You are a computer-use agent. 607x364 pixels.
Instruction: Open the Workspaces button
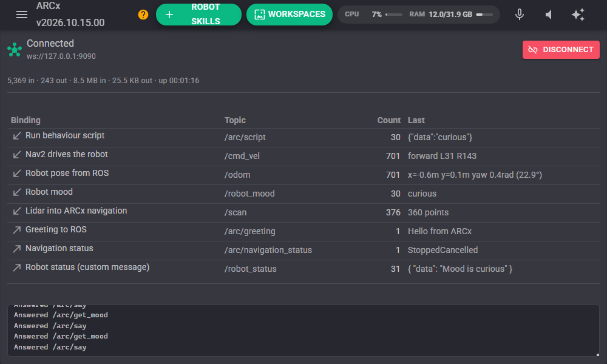tap(290, 15)
